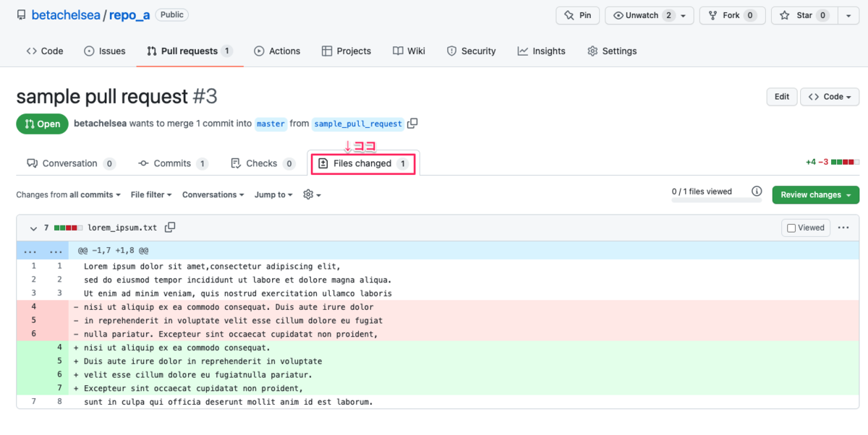Screen dimensions: 868x435
Task: Open the betachelsea owner link
Action: pos(67,15)
